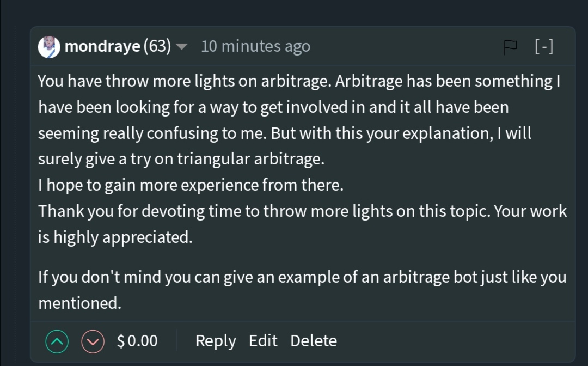588x366 pixels.
Task: Delete this comment
Action: 314,341
